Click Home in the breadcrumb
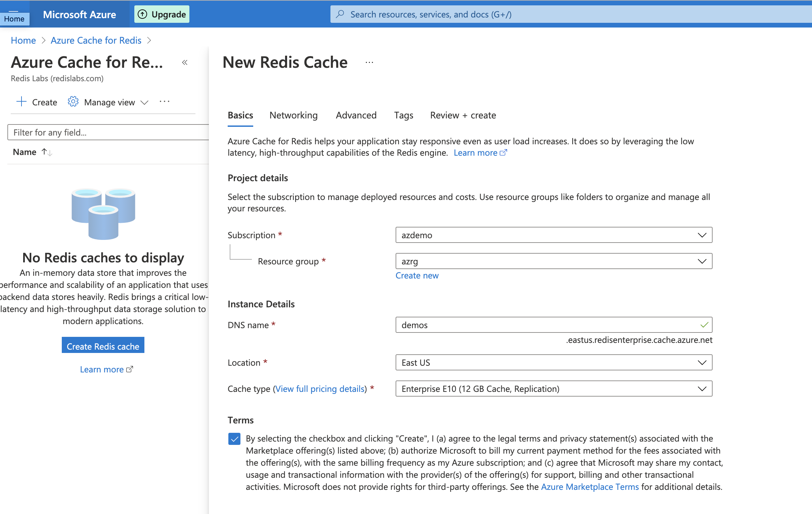Image resolution: width=812 pixels, height=514 pixels. [23, 40]
